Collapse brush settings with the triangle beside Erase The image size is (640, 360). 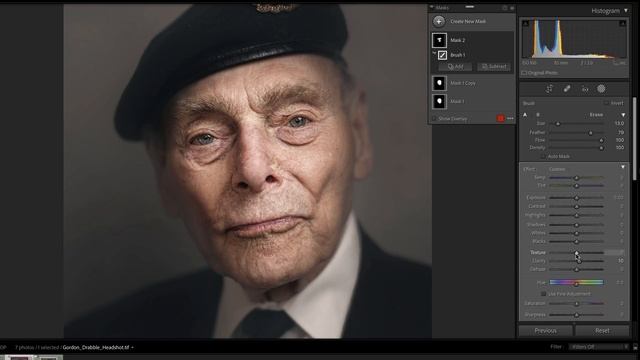tap(623, 115)
